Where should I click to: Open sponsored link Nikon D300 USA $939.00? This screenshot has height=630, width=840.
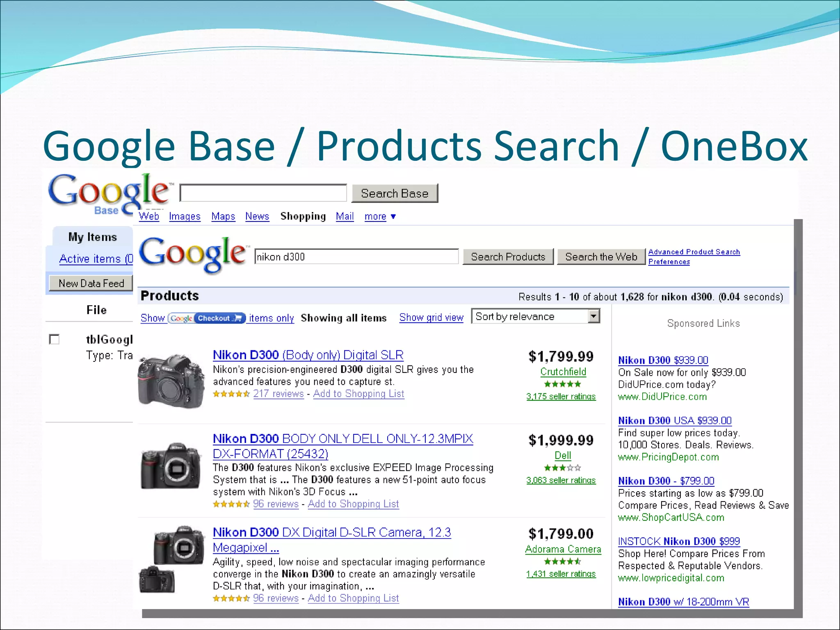click(x=675, y=420)
